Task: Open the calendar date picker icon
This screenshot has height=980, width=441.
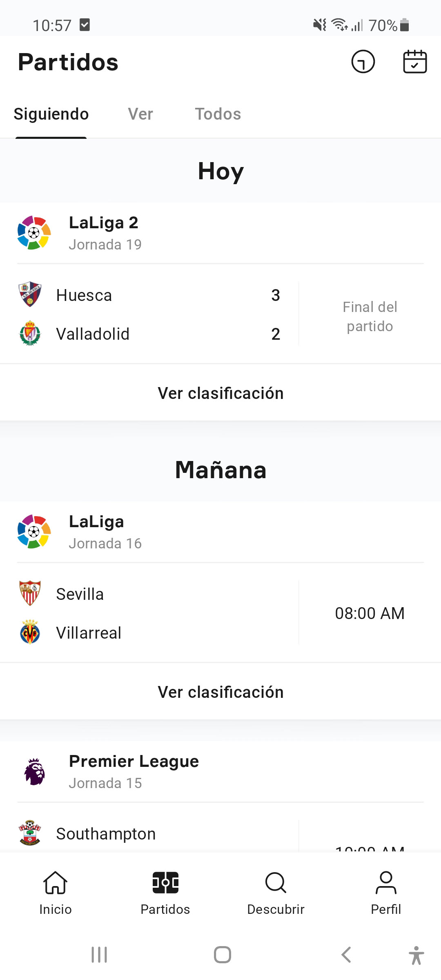Action: [415, 62]
